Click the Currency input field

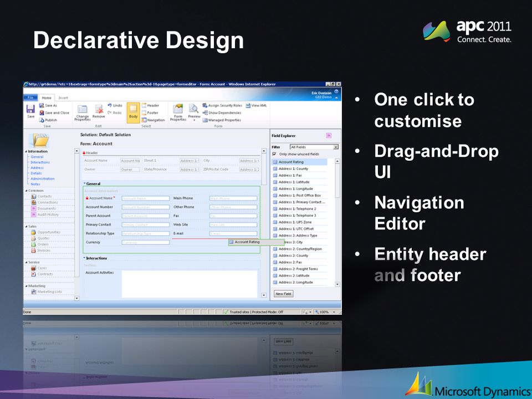tap(146, 243)
